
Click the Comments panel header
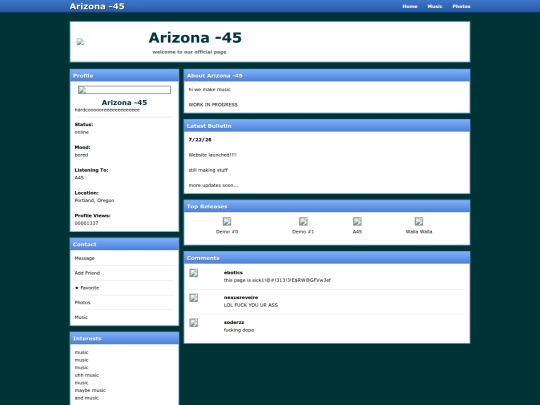click(327, 258)
